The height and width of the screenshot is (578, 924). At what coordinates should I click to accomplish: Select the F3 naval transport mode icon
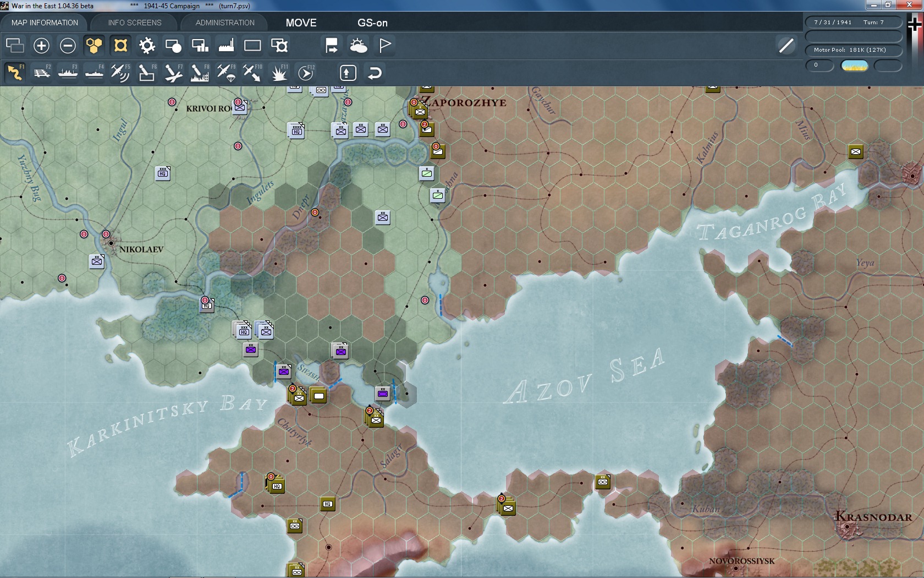tap(68, 73)
